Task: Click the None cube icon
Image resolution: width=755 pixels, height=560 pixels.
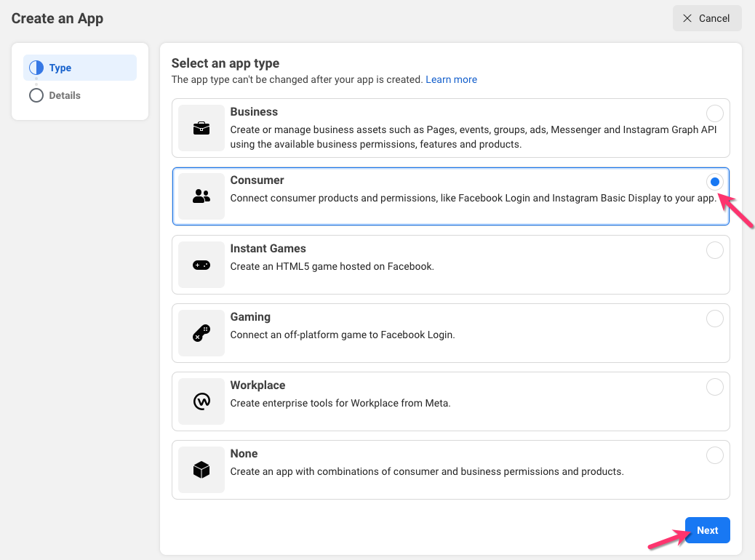Action: click(201, 470)
